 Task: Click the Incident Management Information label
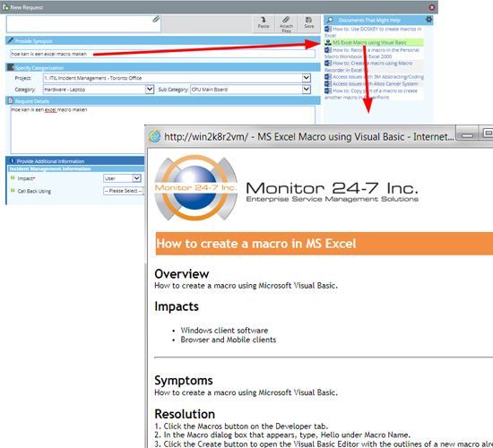(x=50, y=168)
